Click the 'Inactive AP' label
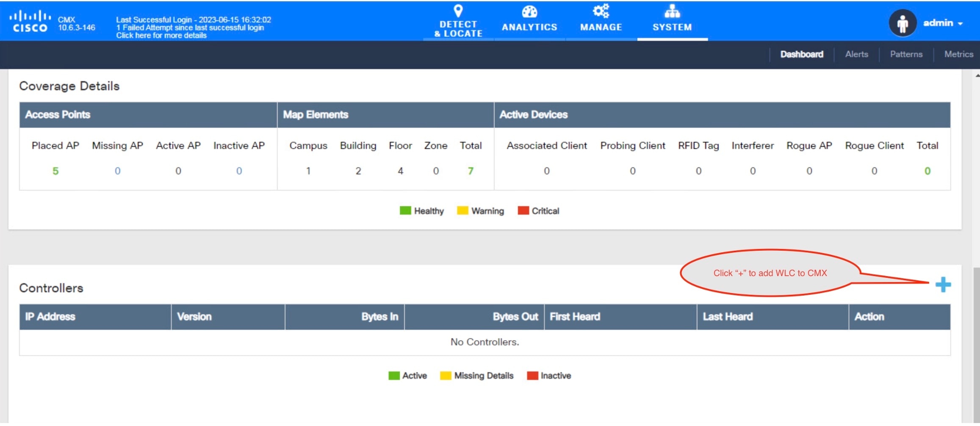Image resolution: width=980 pixels, height=426 pixels. point(239,146)
